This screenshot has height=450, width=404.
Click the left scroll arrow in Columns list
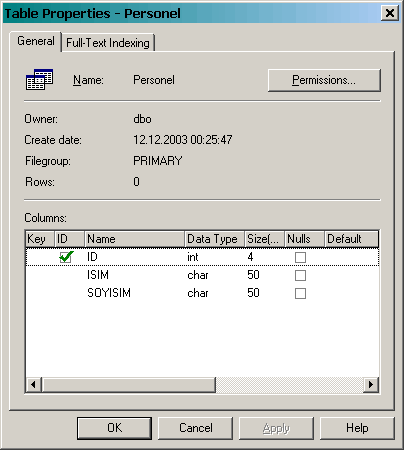pos(34,384)
